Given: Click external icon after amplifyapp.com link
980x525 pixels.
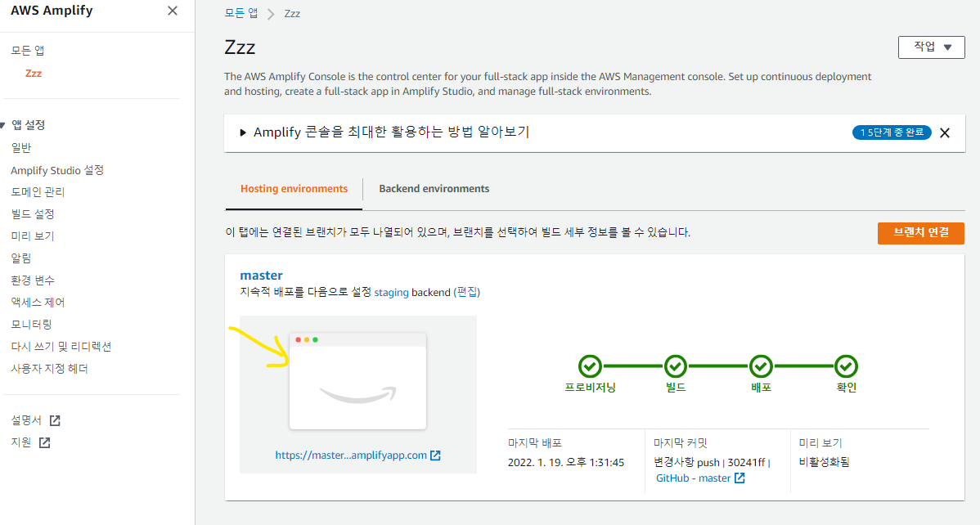Looking at the screenshot, I should [436, 455].
